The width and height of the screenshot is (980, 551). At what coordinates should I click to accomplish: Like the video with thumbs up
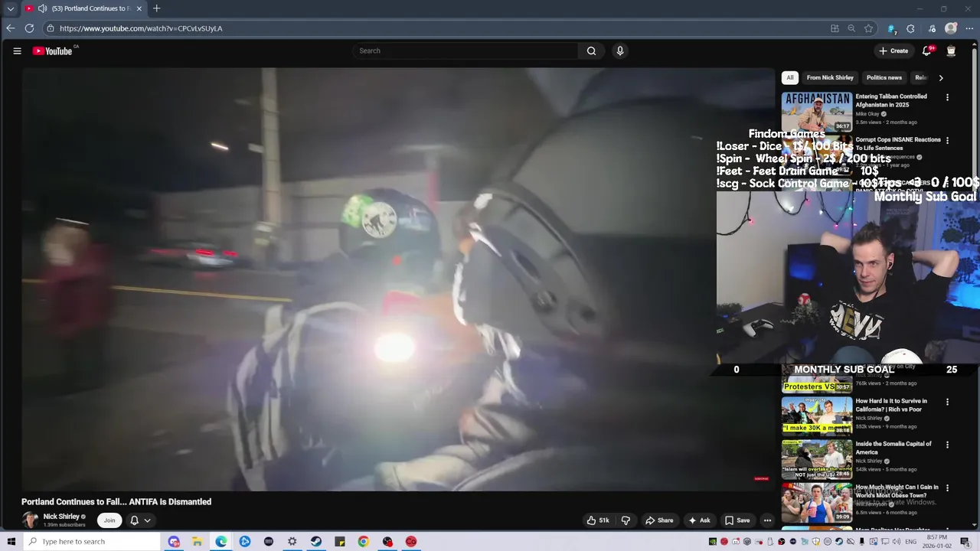(x=598, y=520)
